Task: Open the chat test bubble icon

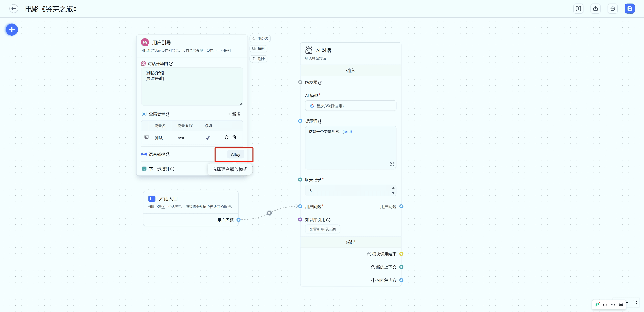Action: coord(612,9)
